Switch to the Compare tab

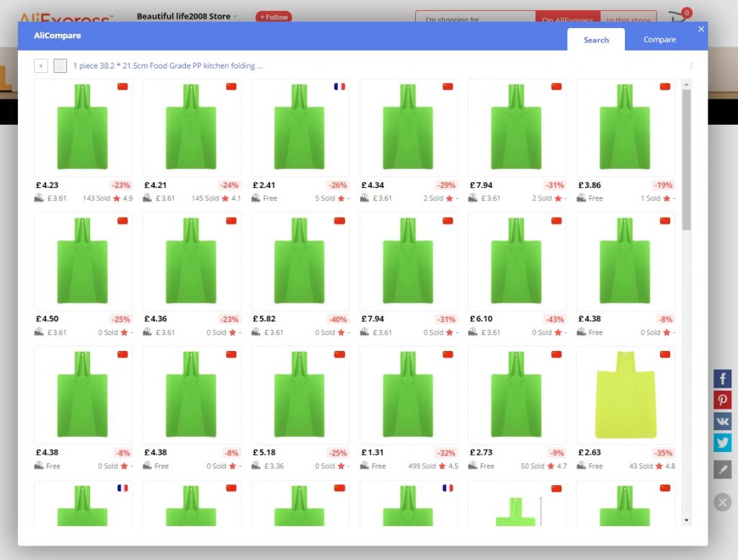[659, 40]
